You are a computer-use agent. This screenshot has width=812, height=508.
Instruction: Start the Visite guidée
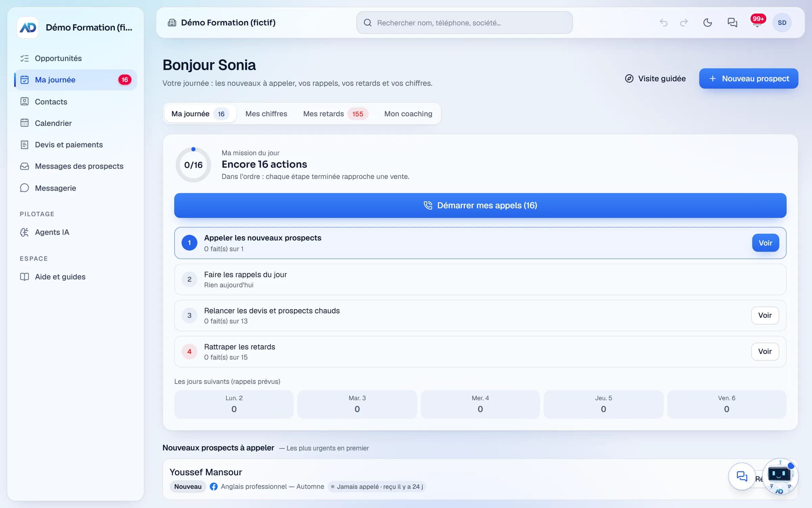(655, 79)
